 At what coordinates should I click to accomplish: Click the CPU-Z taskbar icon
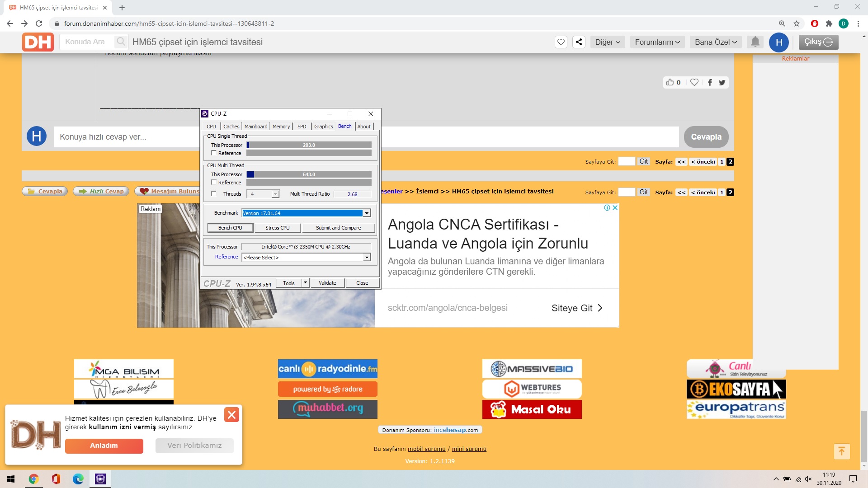100,479
